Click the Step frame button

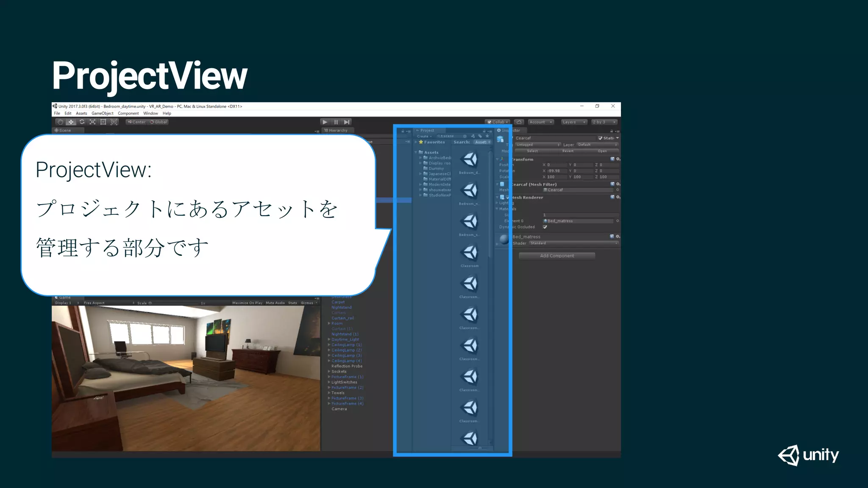tap(347, 122)
